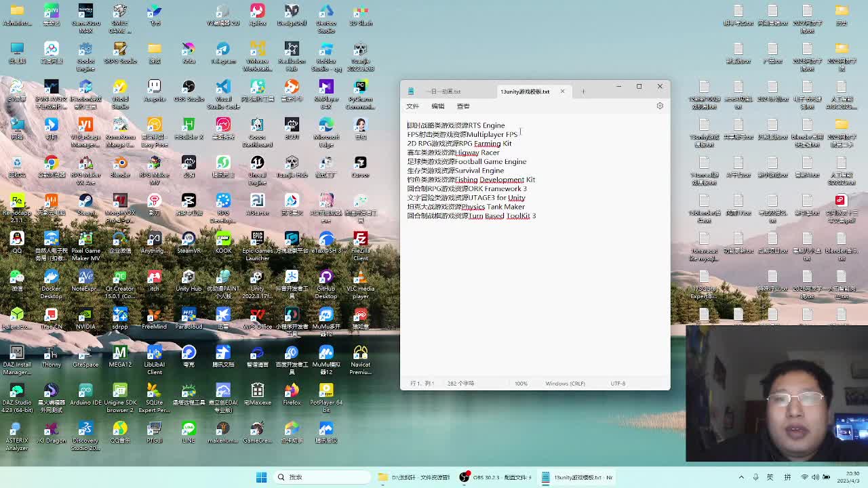
Task: Select the Unreal Engine desktop shortcut
Action: click(257, 163)
